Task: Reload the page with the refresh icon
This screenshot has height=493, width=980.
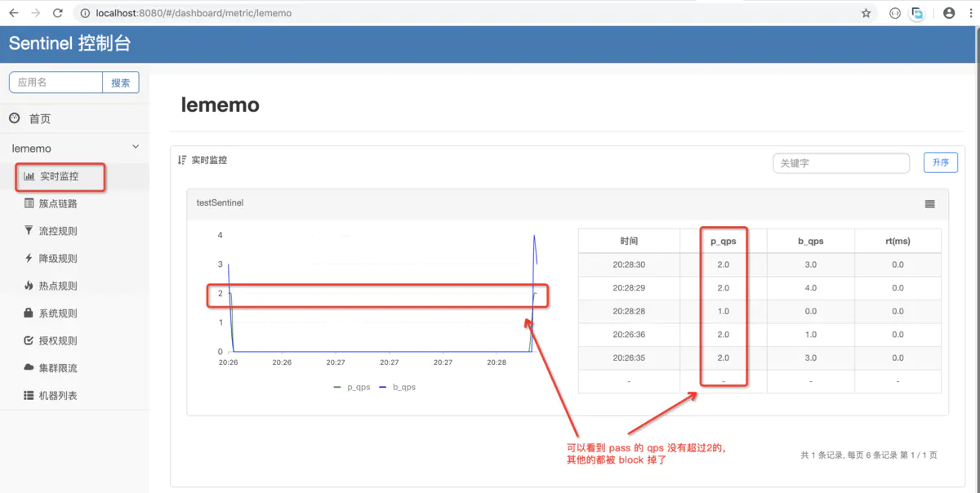Action: (x=57, y=13)
